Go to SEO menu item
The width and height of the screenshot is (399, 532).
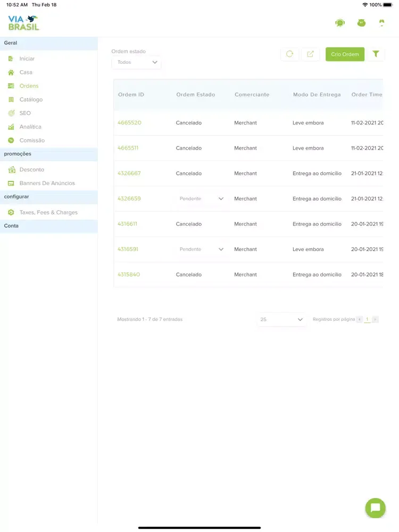[25, 113]
